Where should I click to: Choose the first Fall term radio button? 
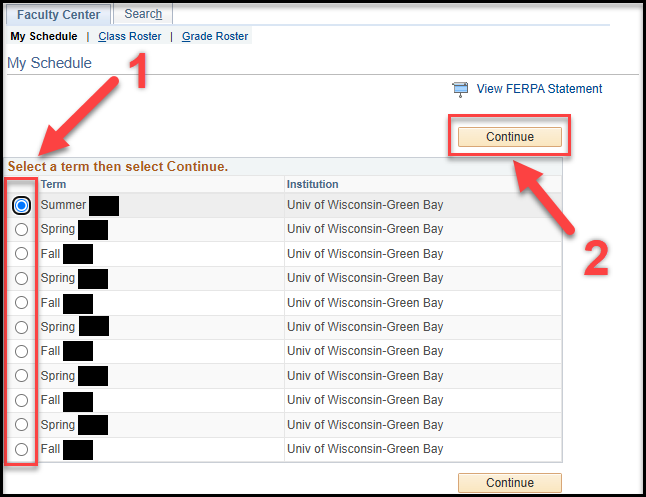22,254
